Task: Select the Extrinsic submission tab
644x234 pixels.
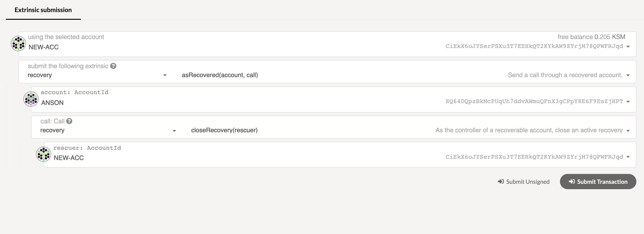Action: (43, 10)
